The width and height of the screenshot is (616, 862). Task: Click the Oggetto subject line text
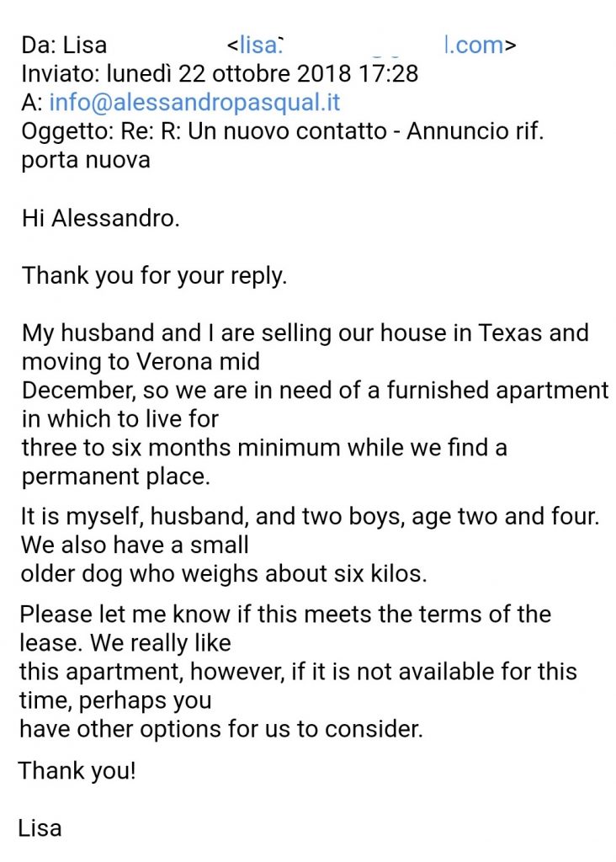282,132
